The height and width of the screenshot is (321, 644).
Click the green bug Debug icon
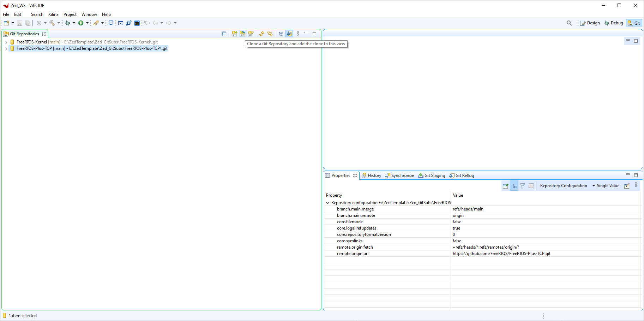click(67, 23)
